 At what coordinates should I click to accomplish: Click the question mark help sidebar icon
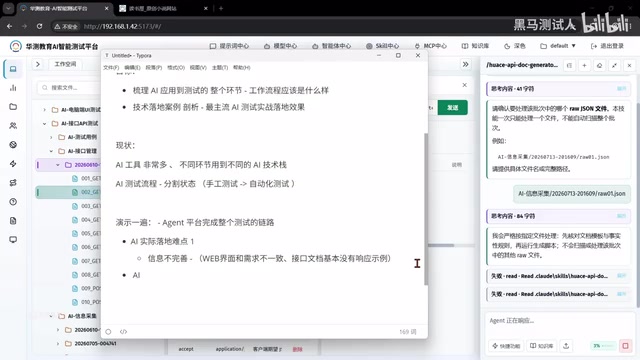point(13,202)
